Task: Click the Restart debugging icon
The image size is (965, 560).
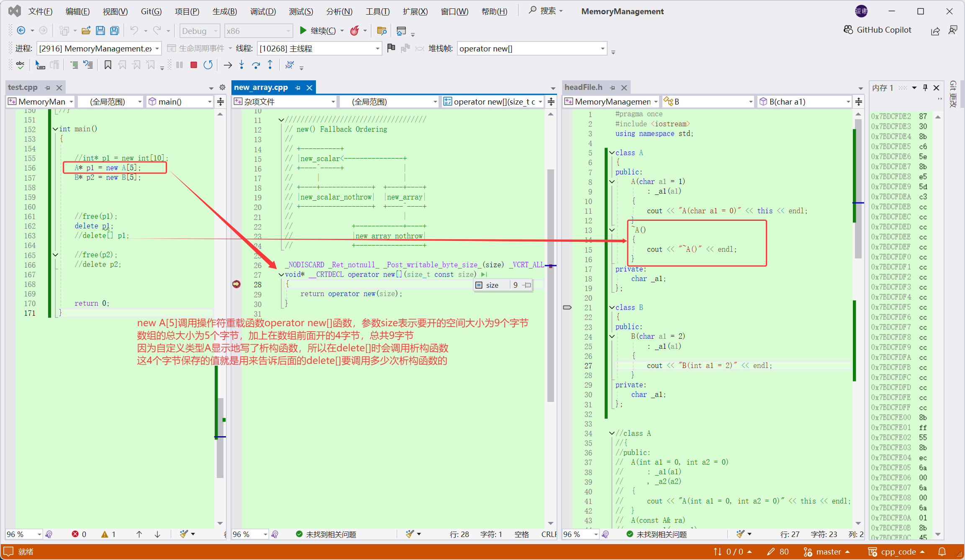Action: click(x=208, y=65)
